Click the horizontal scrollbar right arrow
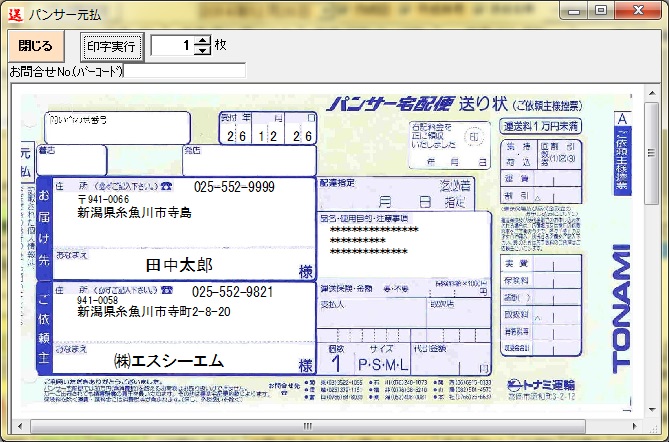Screen dimensions: 669x442 634,426
